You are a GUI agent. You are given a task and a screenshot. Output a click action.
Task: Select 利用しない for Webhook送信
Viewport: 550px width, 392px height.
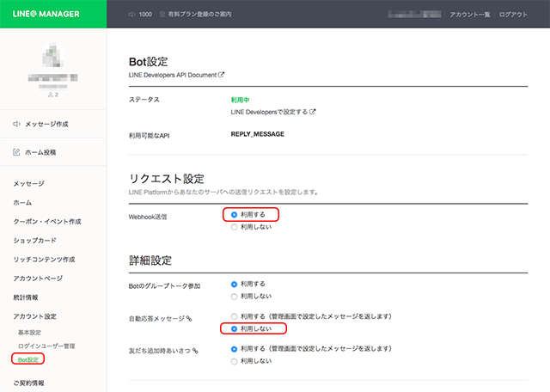pyautogui.click(x=235, y=228)
